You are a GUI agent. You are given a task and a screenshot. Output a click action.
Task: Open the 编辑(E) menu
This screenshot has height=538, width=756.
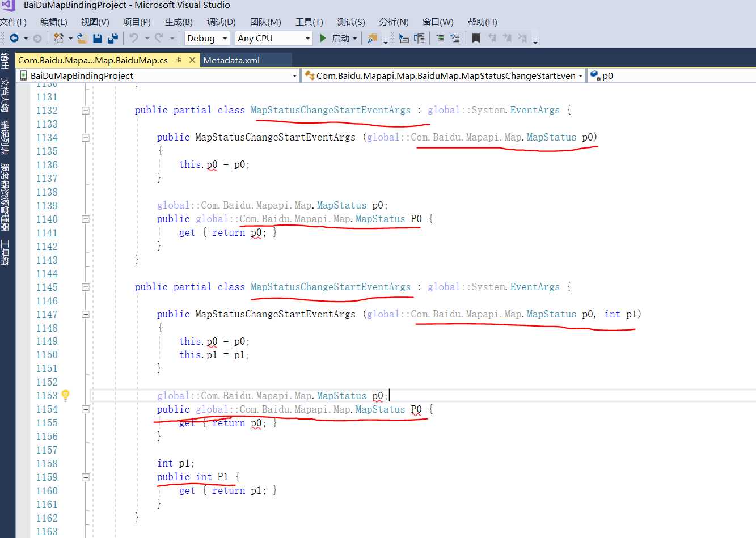click(54, 22)
